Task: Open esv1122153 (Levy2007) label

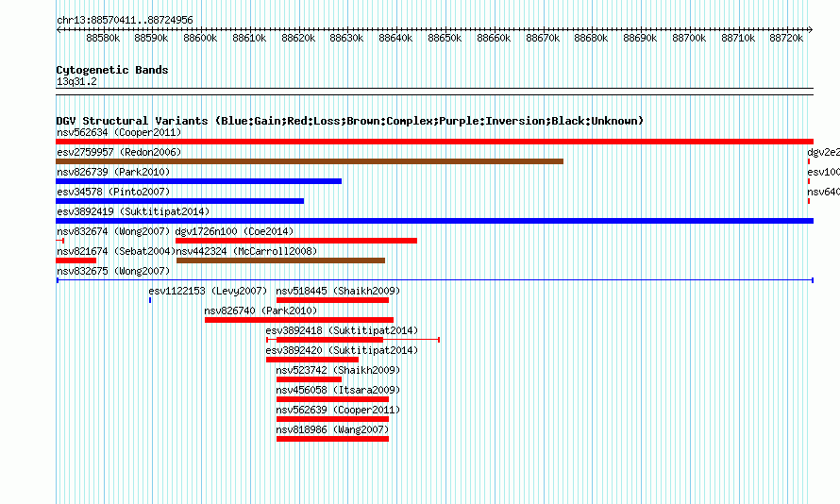Action: [208, 291]
